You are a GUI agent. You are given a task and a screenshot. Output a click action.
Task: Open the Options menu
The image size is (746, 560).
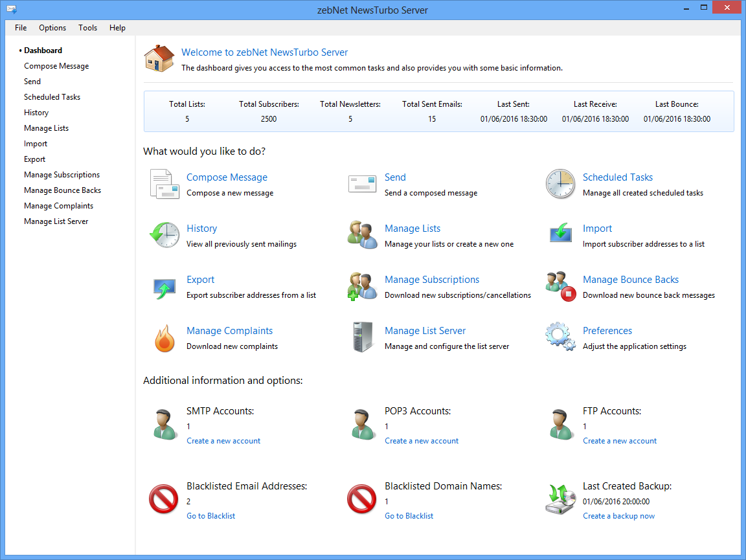click(52, 28)
